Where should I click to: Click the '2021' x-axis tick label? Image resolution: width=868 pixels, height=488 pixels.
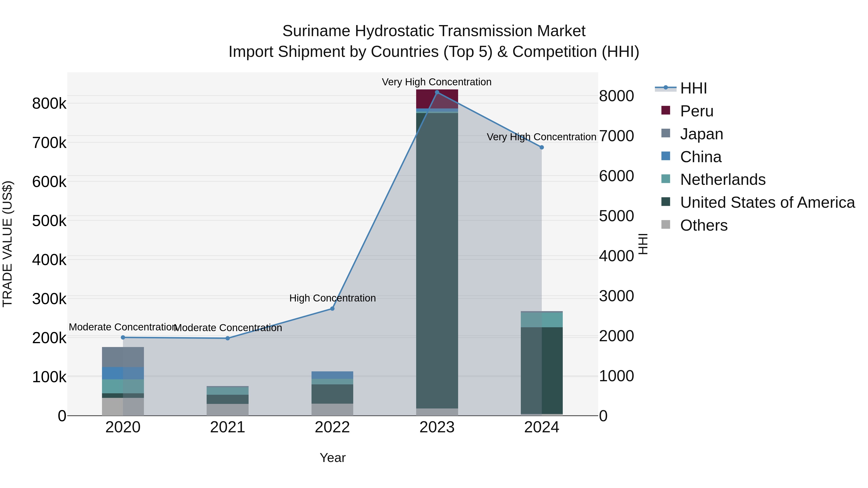coord(227,427)
